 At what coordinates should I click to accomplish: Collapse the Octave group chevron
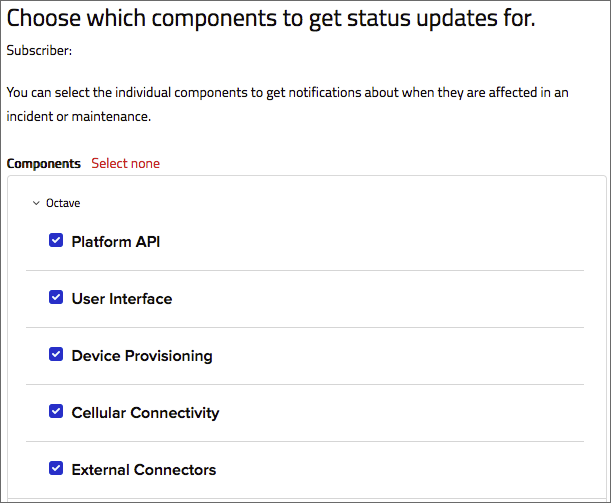(x=37, y=203)
